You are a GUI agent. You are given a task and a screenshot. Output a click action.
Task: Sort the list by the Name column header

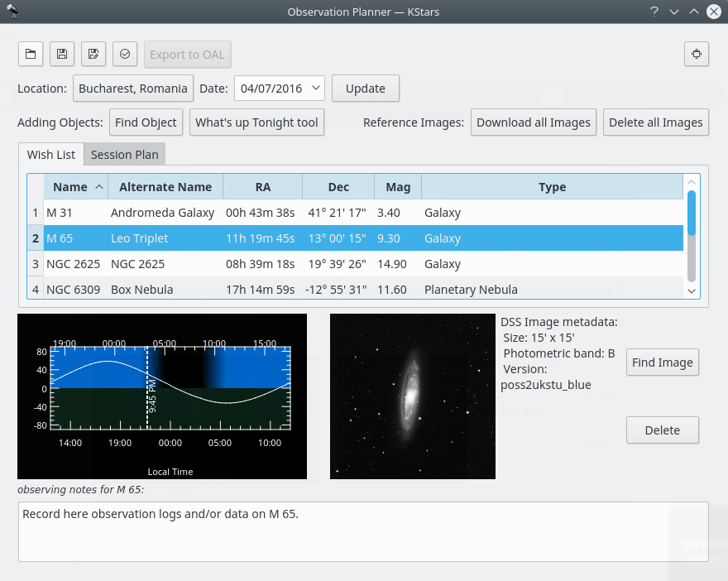pos(75,187)
